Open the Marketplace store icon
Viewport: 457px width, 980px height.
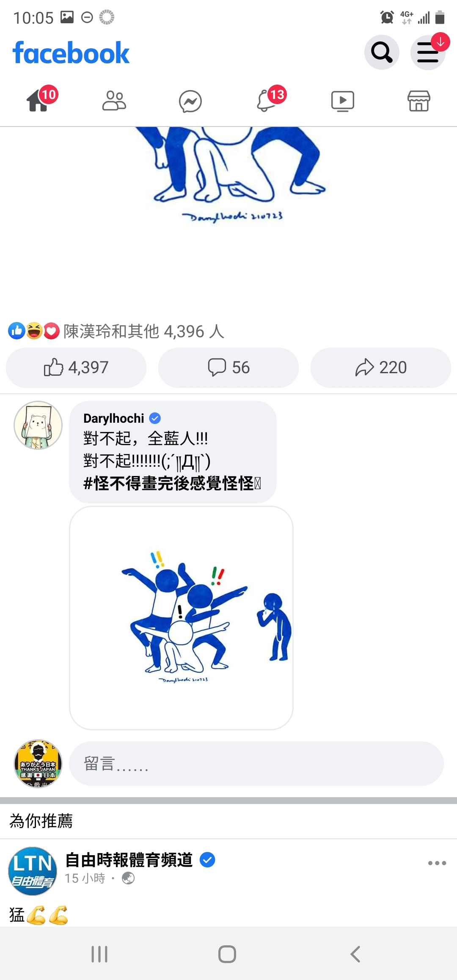pos(419,101)
